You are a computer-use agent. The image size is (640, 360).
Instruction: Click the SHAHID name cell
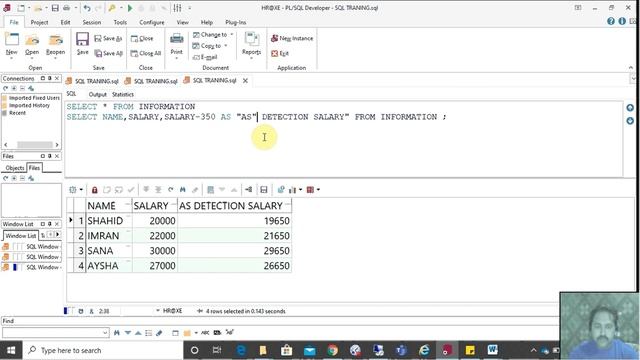[x=109, y=221]
